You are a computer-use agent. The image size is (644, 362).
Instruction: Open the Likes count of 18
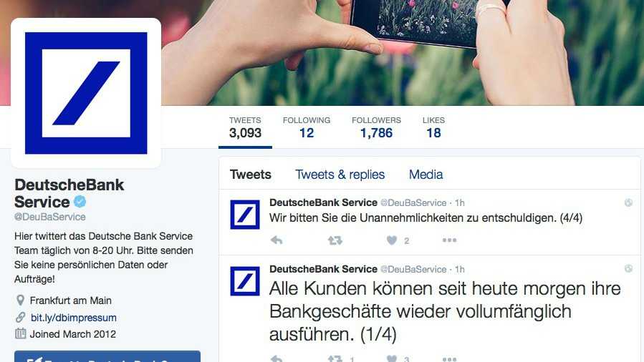point(433,127)
